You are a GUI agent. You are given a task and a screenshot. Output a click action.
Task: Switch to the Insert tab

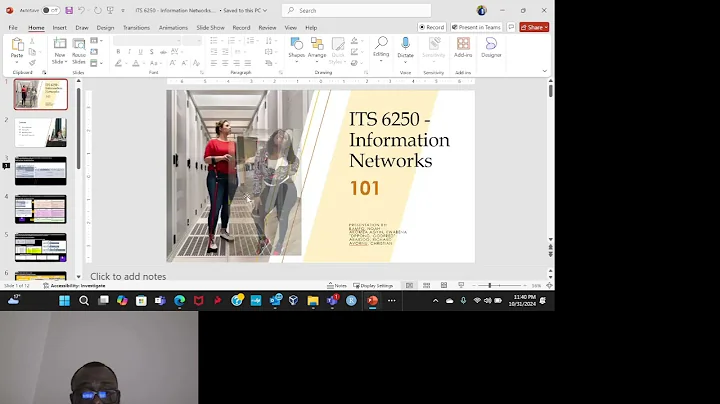59,28
